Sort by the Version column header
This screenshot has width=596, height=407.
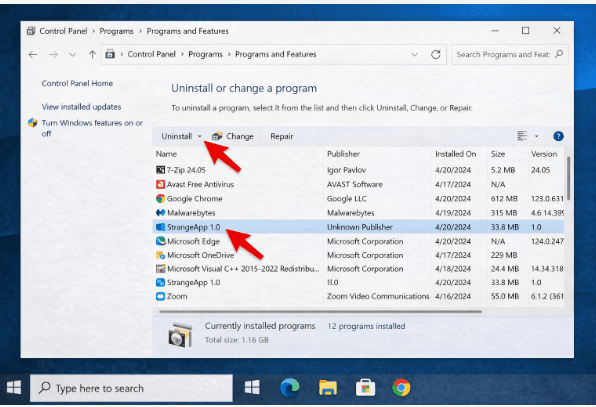pos(544,154)
